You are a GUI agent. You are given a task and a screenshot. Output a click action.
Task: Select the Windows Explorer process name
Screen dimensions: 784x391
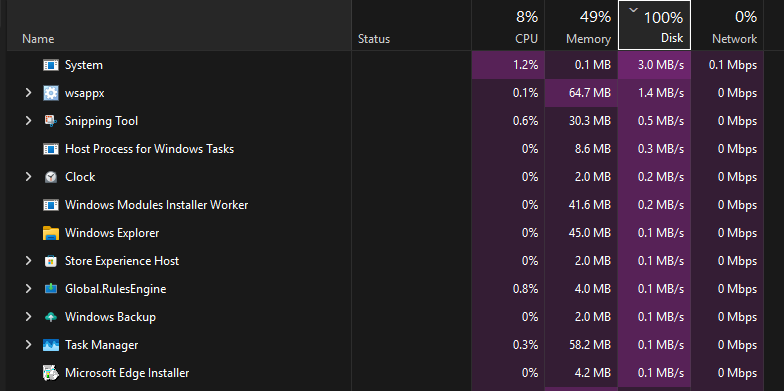pos(112,233)
